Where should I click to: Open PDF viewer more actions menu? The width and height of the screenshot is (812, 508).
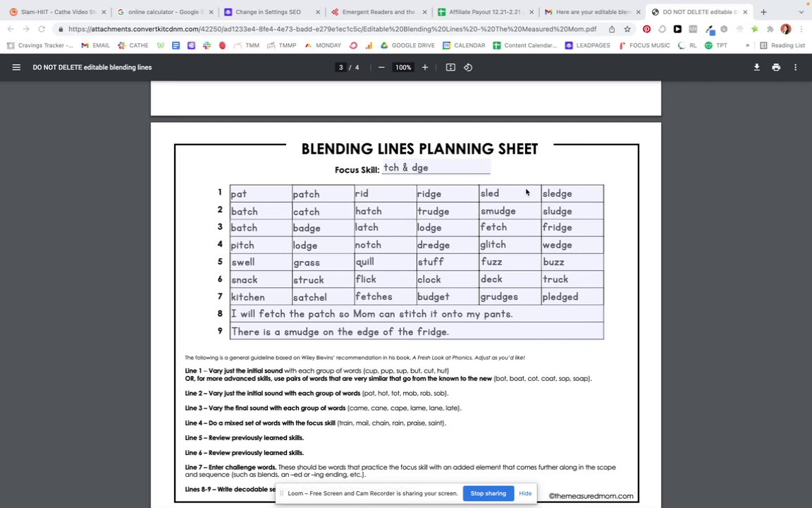tap(795, 68)
